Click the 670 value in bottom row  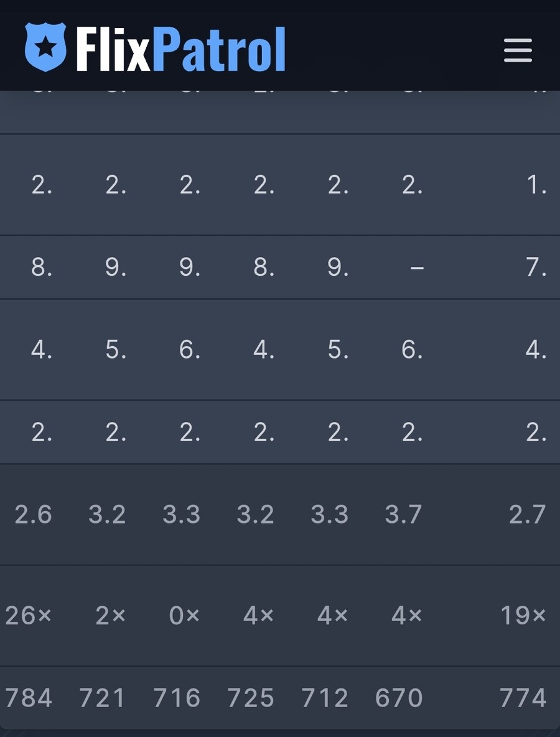pyautogui.click(x=399, y=698)
